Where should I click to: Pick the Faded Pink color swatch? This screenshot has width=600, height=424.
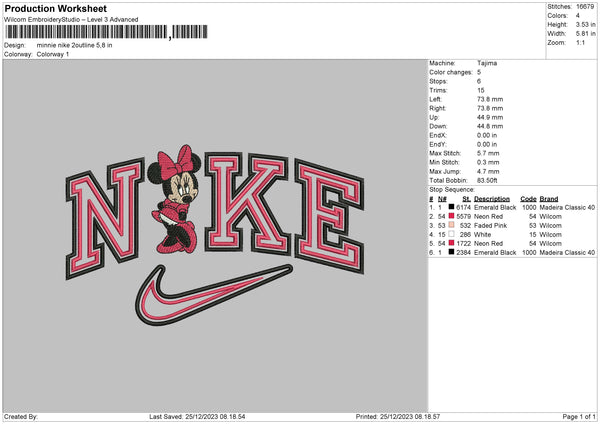[x=451, y=225]
